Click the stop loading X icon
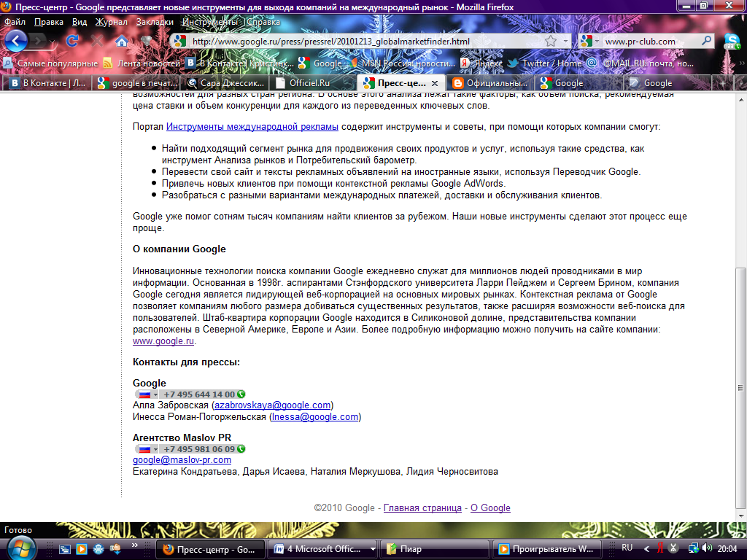Image resolution: width=747 pixels, height=560 pixels. [97, 41]
